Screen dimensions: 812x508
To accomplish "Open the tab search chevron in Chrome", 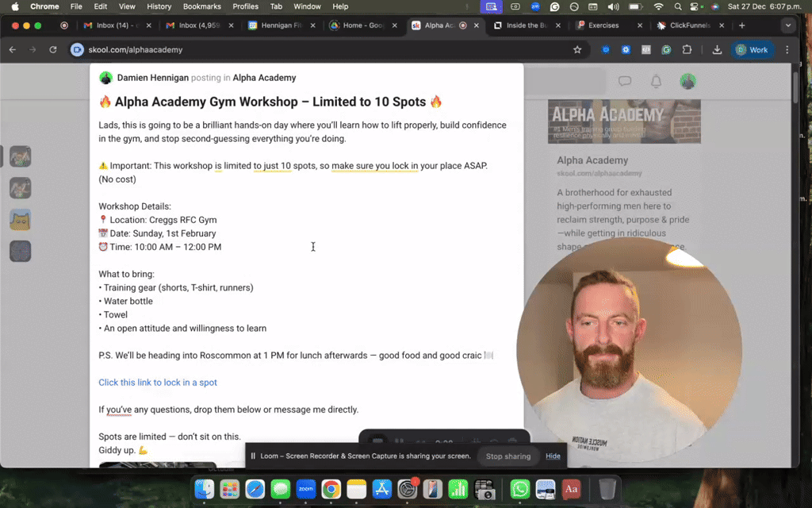I will pos(788,25).
